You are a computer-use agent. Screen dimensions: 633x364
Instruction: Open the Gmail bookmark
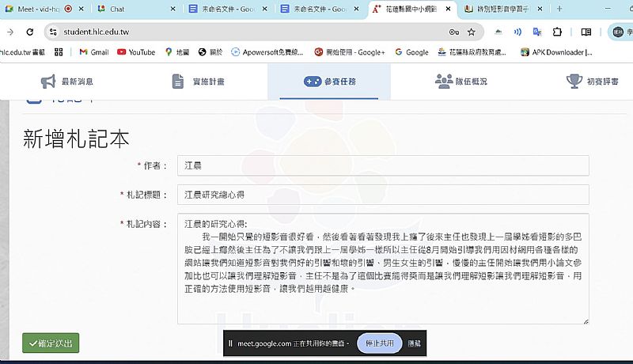93,52
